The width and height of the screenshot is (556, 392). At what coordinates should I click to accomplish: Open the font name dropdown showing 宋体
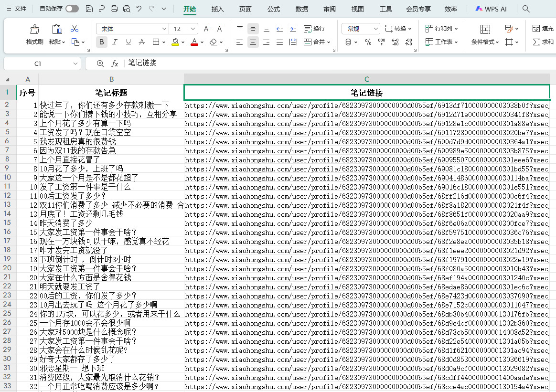coord(132,29)
